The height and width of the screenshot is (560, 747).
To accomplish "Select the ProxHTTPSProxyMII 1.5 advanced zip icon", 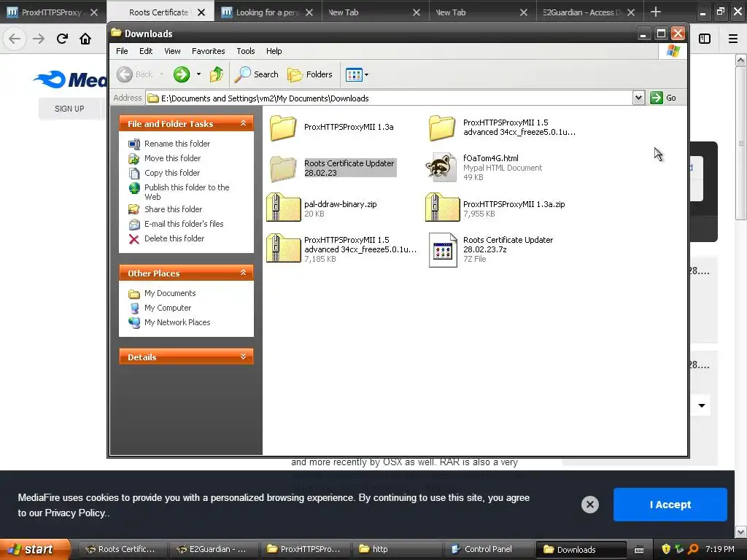I will click(x=283, y=248).
